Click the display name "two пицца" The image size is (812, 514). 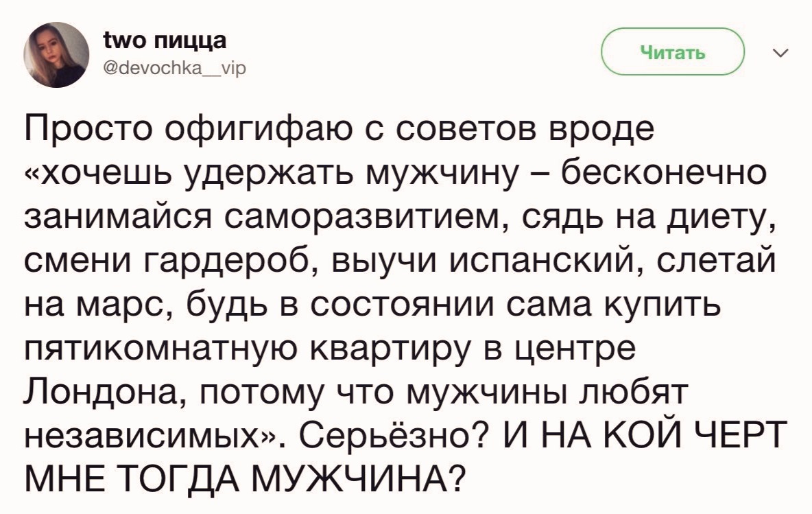coord(165,40)
